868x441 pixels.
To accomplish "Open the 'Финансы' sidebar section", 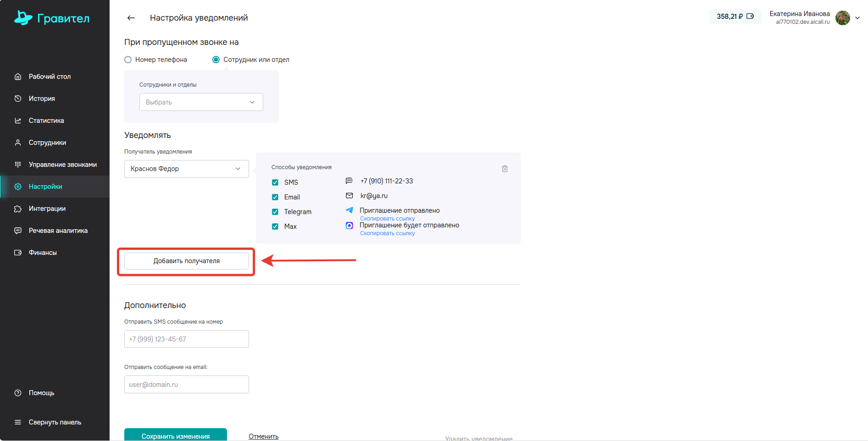I will (x=43, y=253).
